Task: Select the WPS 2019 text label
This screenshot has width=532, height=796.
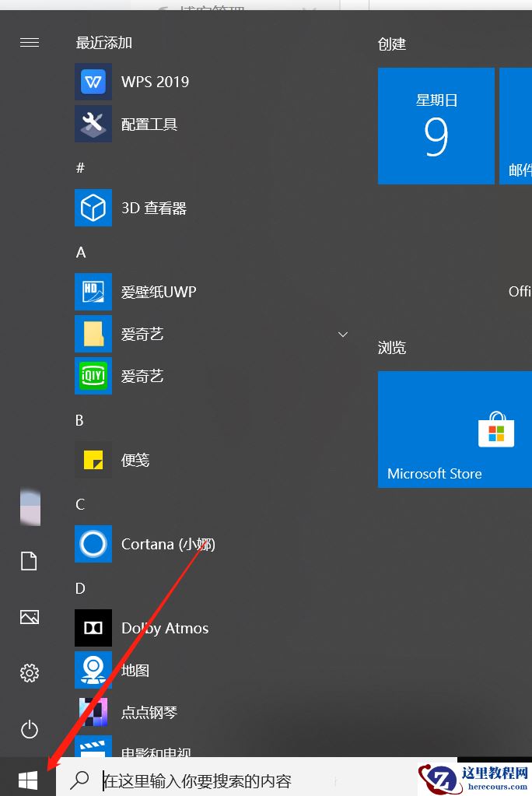Action: [156, 82]
